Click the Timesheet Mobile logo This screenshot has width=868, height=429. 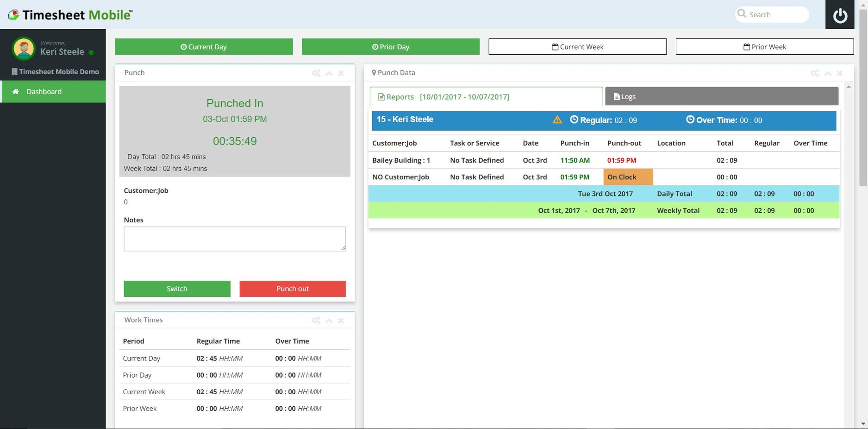70,15
